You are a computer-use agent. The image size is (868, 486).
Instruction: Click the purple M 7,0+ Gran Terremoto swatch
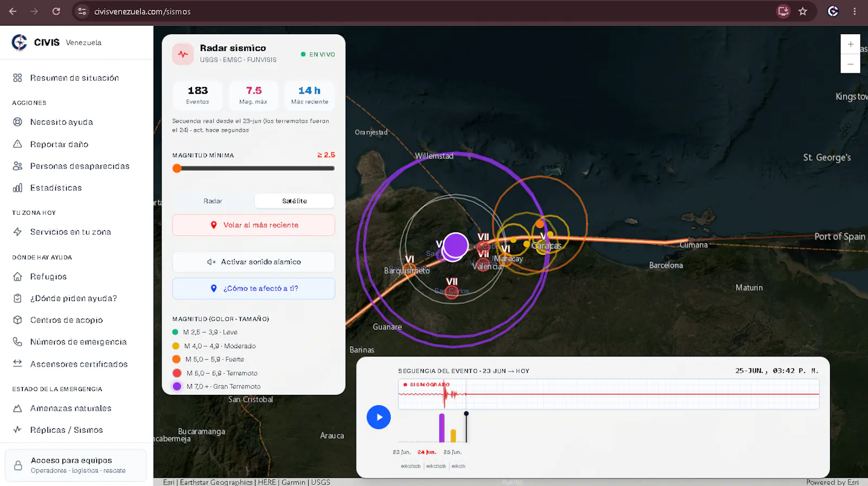click(x=177, y=386)
